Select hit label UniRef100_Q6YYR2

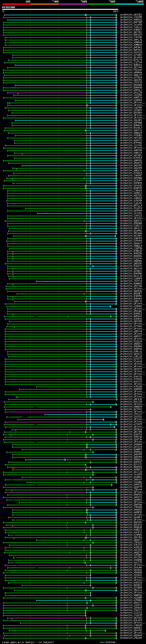tap(131, 32)
